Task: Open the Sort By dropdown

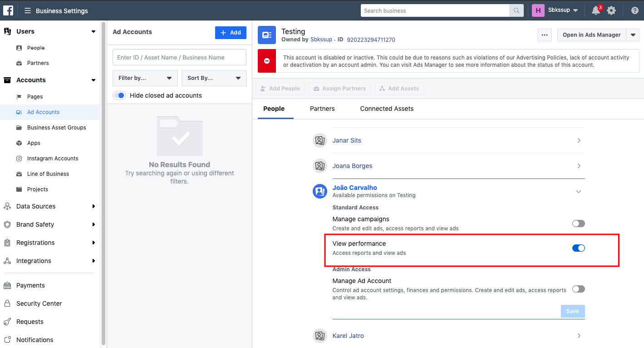Action: click(214, 78)
